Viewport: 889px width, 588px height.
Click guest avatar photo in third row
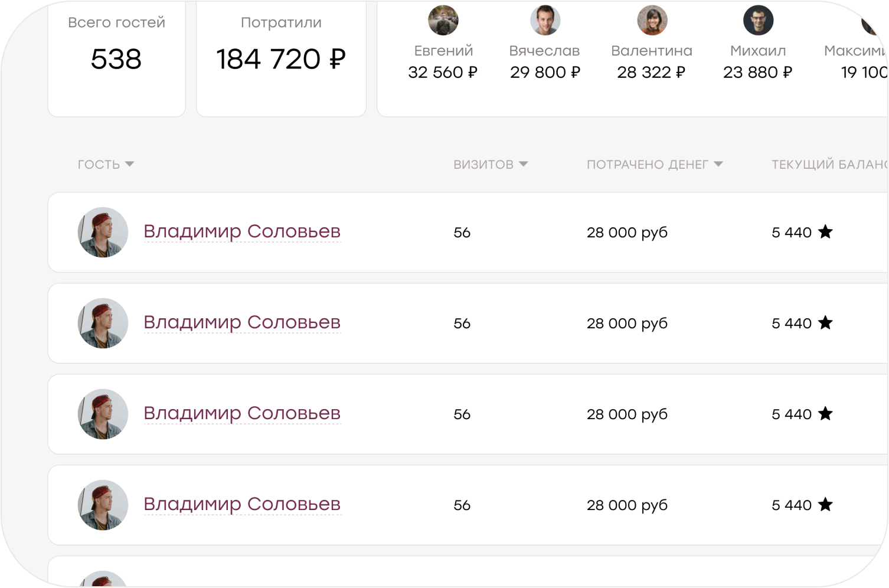[103, 414]
